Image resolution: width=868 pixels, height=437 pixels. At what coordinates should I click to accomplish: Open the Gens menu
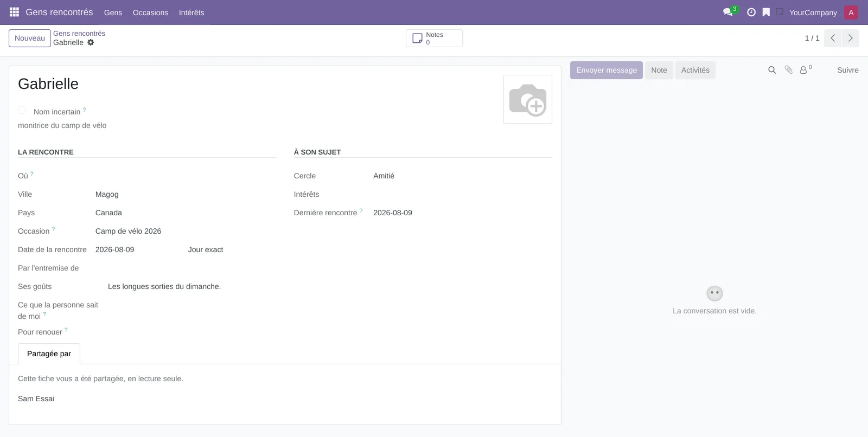click(x=113, y=12)
